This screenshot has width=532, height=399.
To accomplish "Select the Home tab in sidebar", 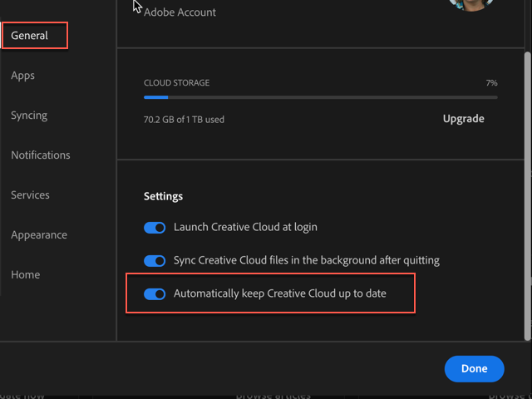I will tap(26, 274).
